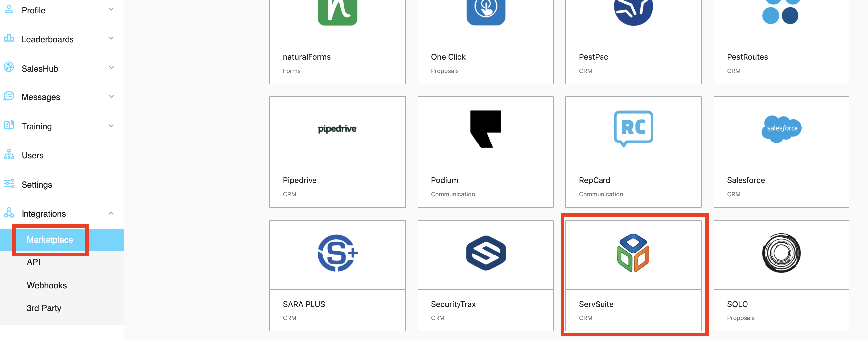Viewport: 868px width, 340px height.
Task: Click the Users hierarchy icon
Action: [9, 154]
